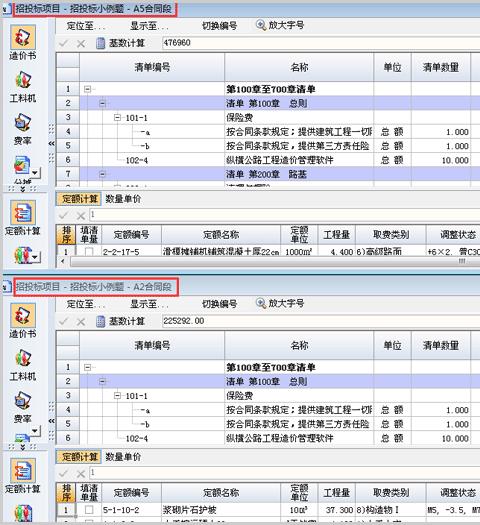Click icon below 定额计算 in A5合同段 sidebar

coord(23,255)
